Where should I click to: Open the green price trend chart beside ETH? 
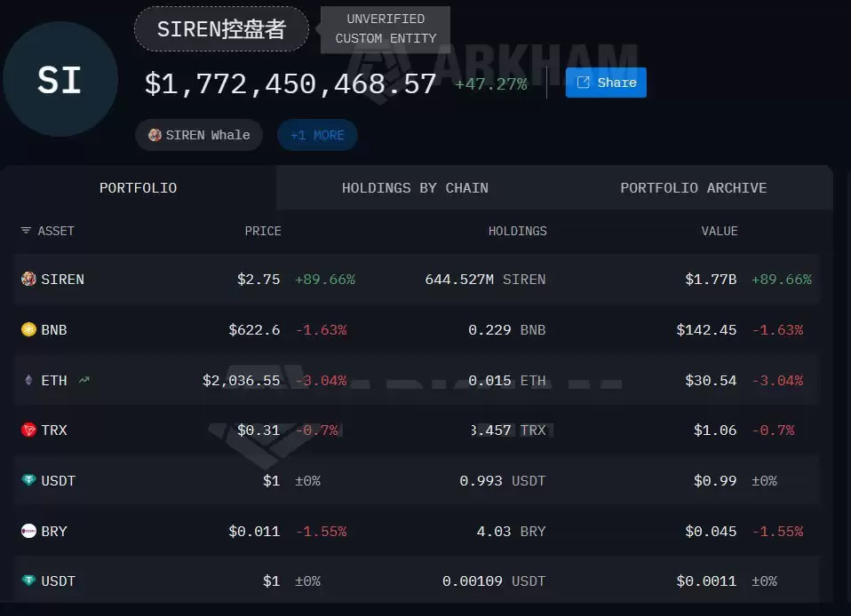tap(84, 379)
